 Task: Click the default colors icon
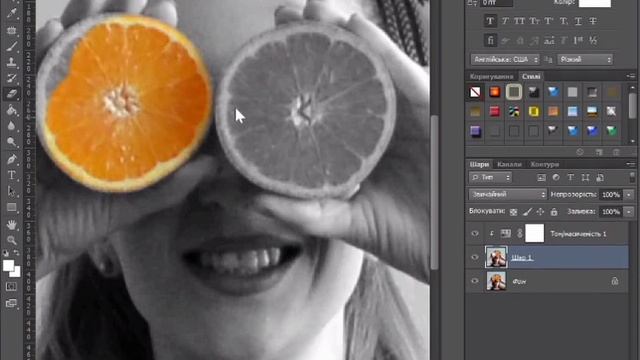click(6, 253)
